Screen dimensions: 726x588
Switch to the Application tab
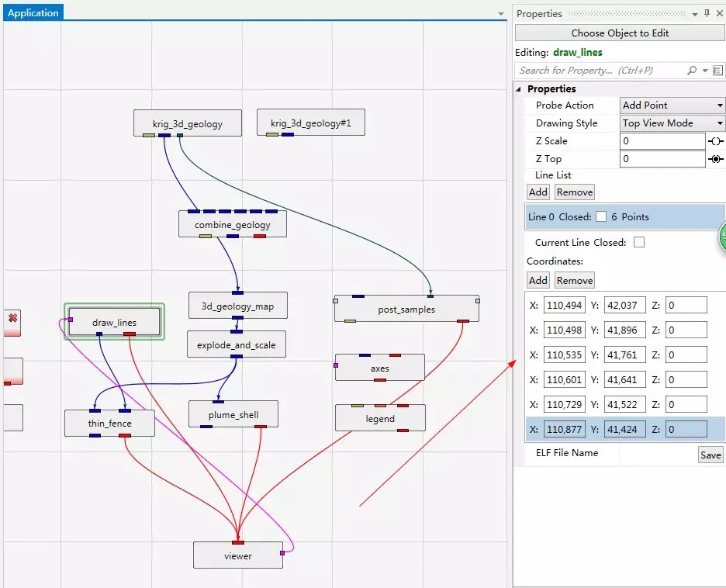[x=33, y=13]
